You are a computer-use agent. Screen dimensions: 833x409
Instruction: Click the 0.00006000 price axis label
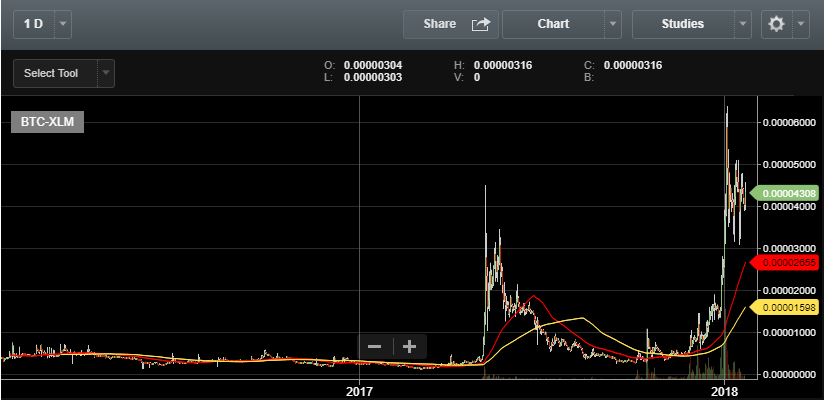tap(789, 123)
